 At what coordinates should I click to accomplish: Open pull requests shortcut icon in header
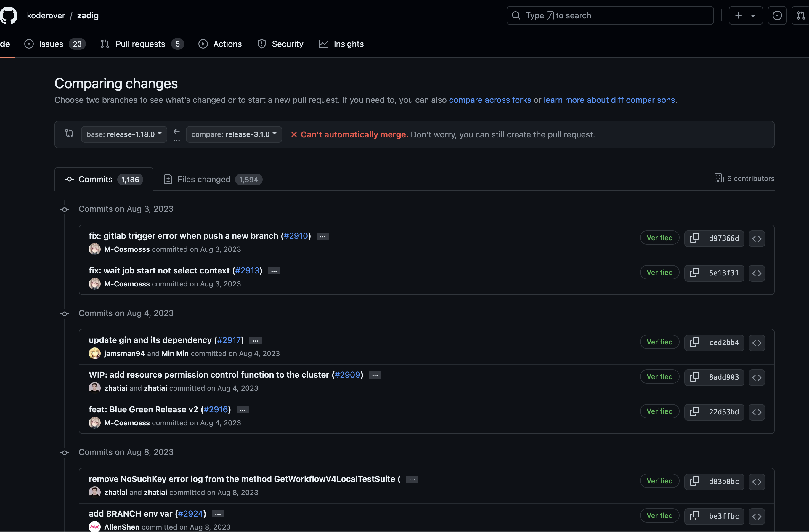pos(801,15)
